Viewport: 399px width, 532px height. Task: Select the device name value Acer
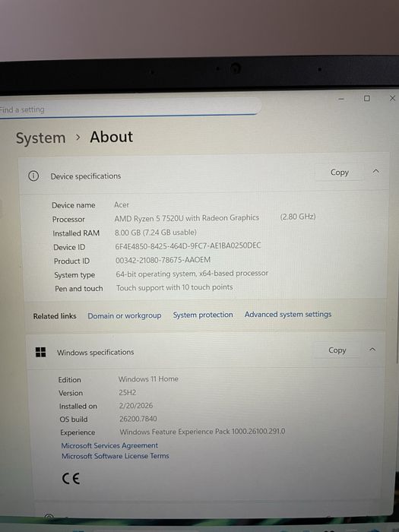point(122,205)
